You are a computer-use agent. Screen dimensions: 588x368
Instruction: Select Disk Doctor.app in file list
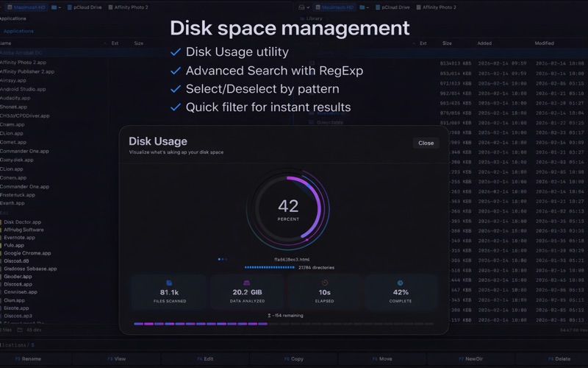click(x=23, y=222)
